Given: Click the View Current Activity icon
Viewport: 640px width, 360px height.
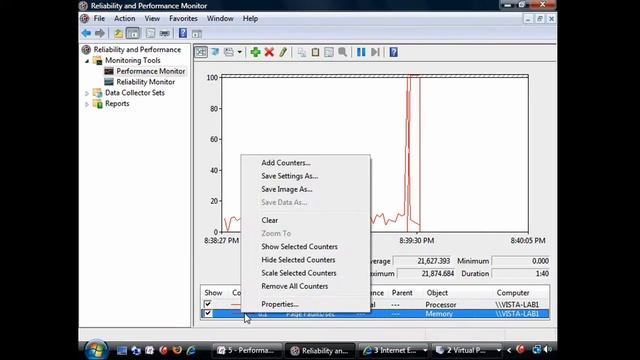Looking at the screenshot, I should pyautogui.click(x=201, y=52).
